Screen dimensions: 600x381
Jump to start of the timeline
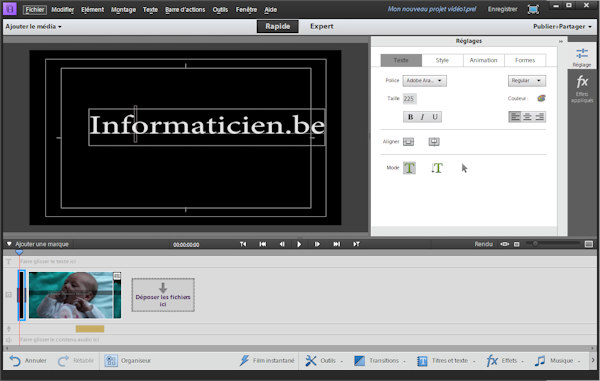[262, 244]
